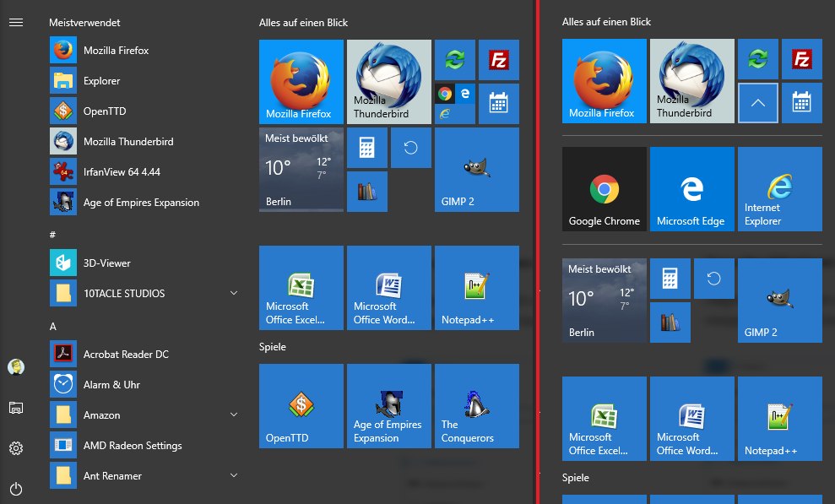Open Age of Empires Expansion list entry
Screen dimensions: 835x504
[144, 203]
